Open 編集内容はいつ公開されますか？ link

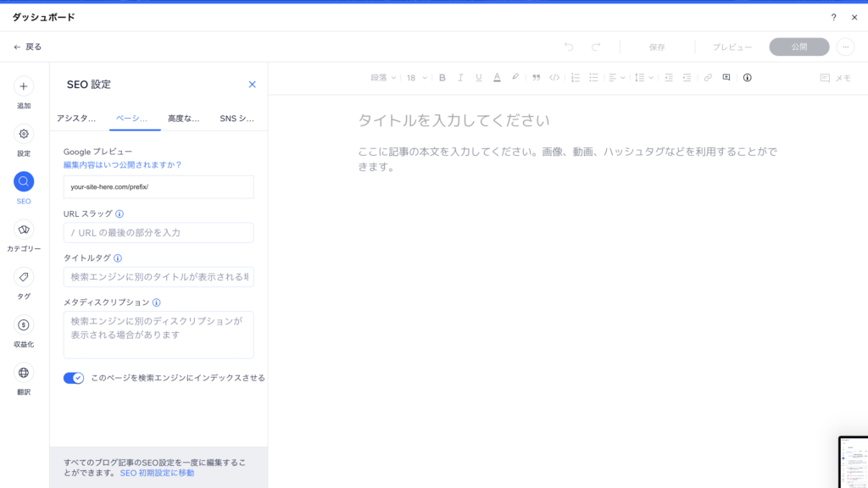coord(122,165)
